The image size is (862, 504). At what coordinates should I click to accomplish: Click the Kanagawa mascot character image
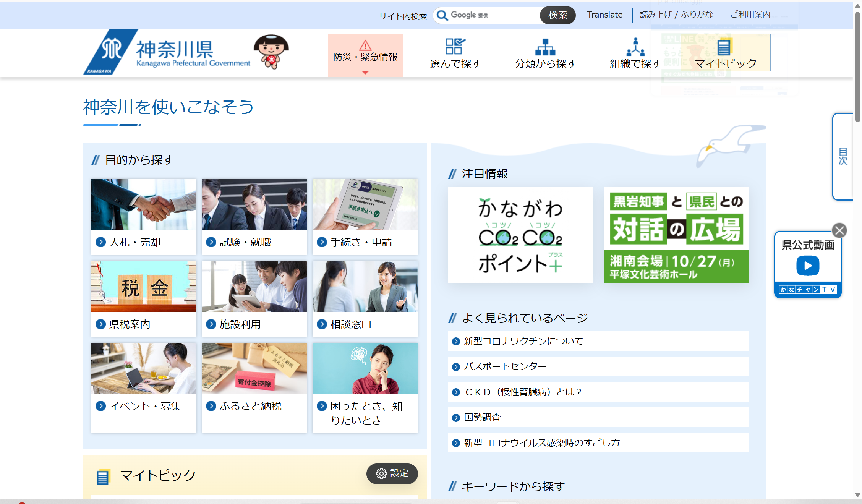point(271,52)
